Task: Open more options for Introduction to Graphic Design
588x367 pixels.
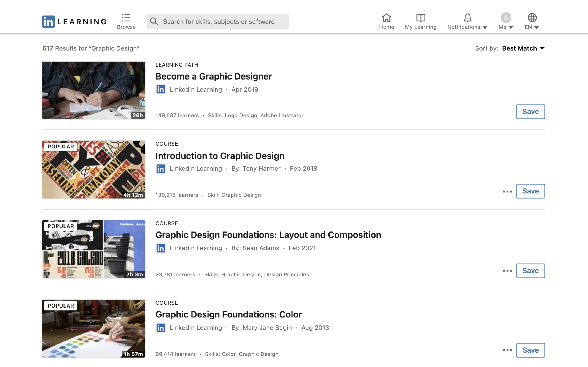Action: pos(507,191)
